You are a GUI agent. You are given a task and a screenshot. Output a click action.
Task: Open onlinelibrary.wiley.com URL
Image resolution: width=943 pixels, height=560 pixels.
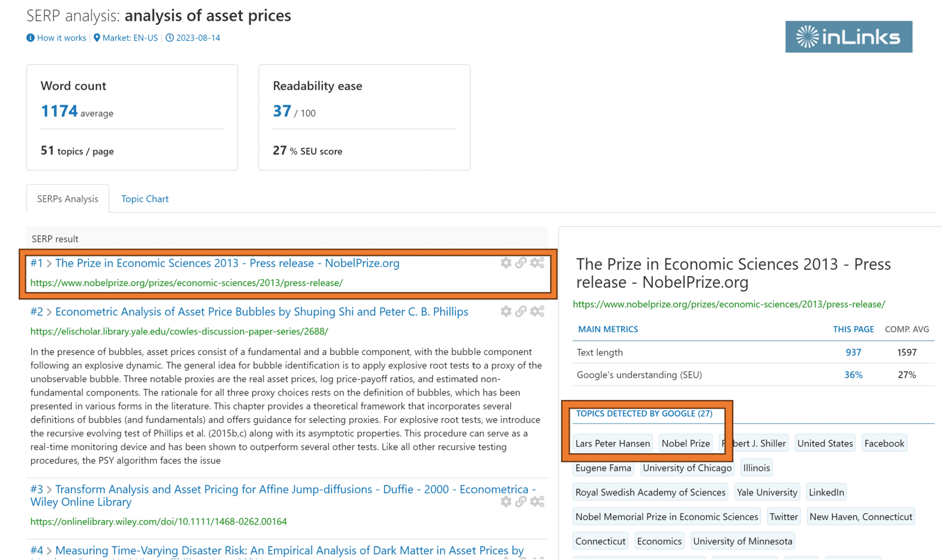click(x=158, y=521)
